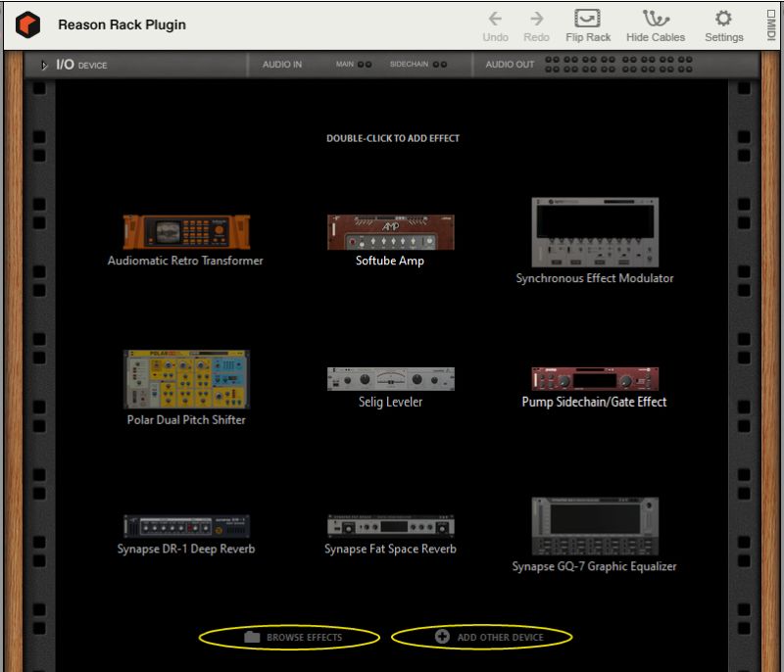The width and height of the screenshot is (784, 672).
Task: Click the 'Softube Amp' label
Action: 390,261
